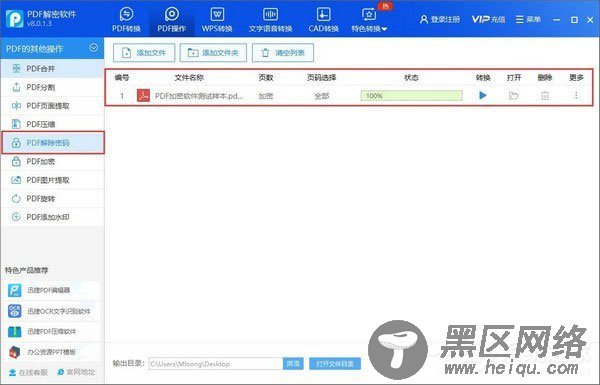
Task: Choose PDF添加水印 in the sidebar
Action: 52,217
